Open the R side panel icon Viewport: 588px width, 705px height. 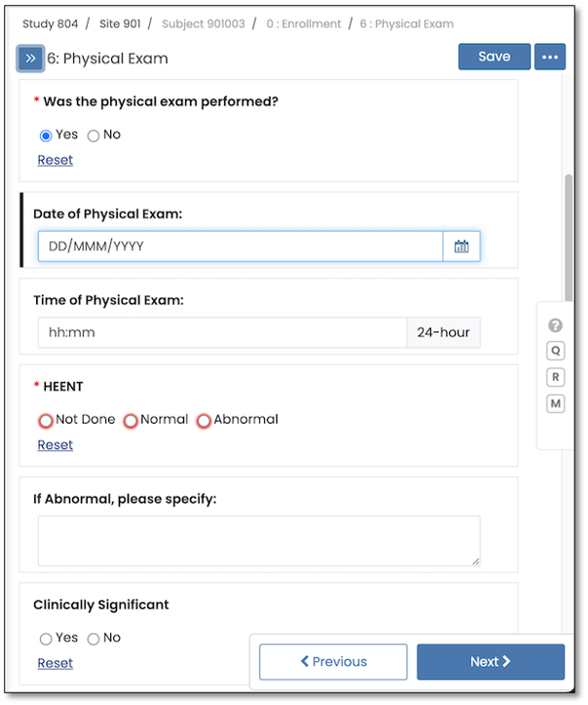click(556, 377)
